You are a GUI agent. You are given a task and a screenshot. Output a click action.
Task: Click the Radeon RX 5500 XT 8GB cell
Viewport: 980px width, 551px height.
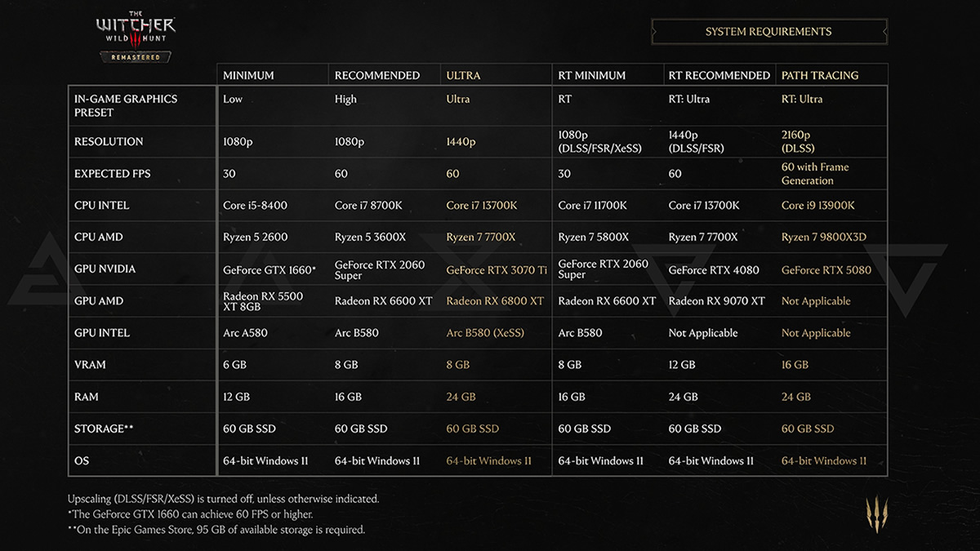[263, 300]
